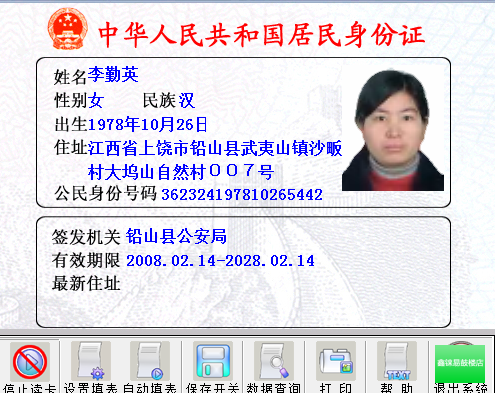Image resolution: width=495 pixels, height=393 pixels.
Task: Start 自动填表 auto-fill icon
Action: (150, 361)
